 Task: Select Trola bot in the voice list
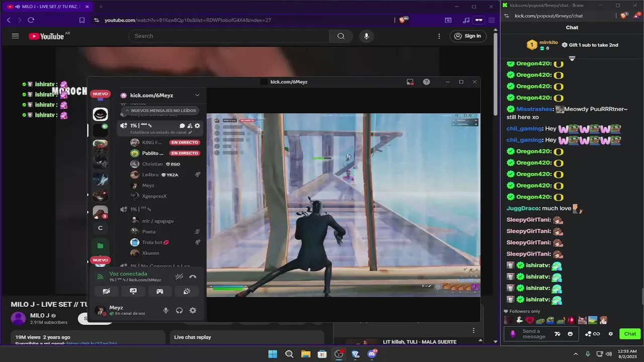165,242
